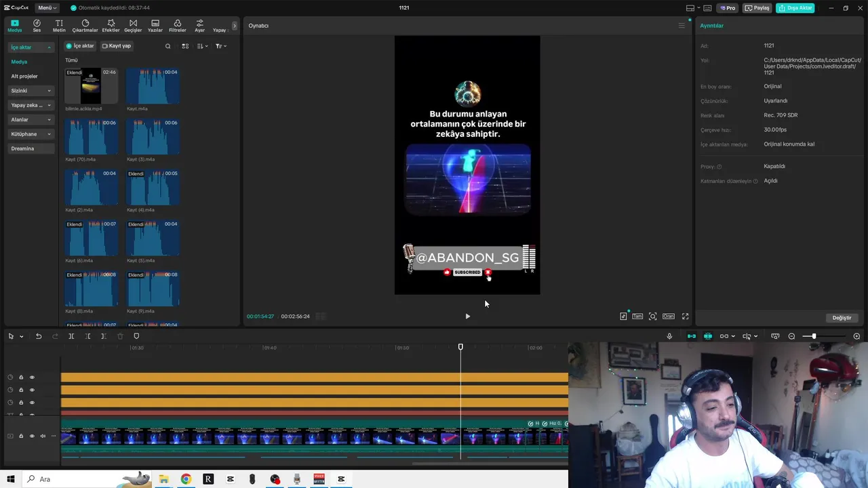
Task: Hide the third orange track
Action: tap(32, 402)
